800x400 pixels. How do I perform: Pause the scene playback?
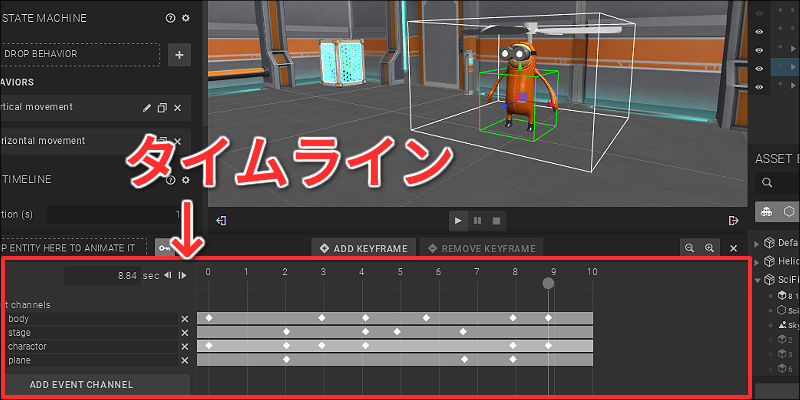pos(478,220)
